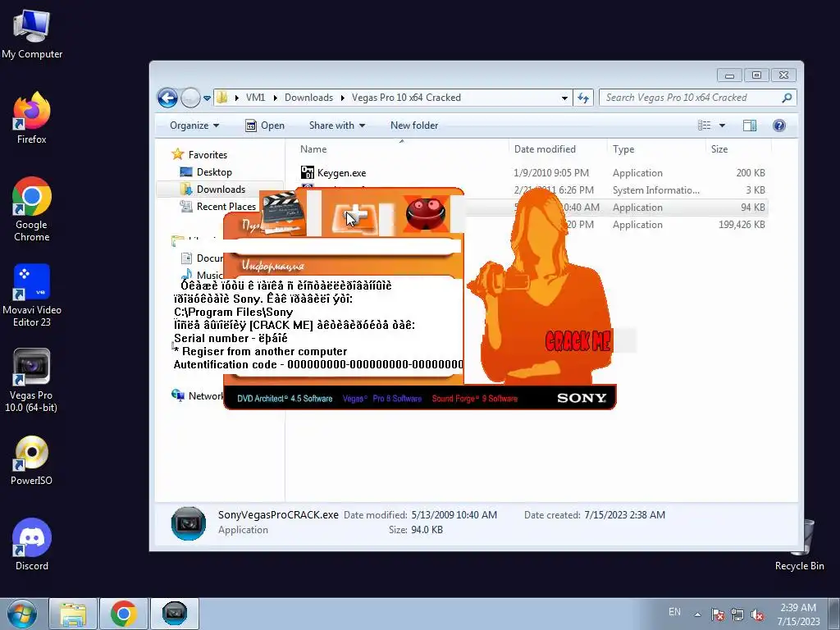
Task: Click SonyVegasProCRACK.exe name in details pane
Action: pyautogui.click(x=278, y=515)
